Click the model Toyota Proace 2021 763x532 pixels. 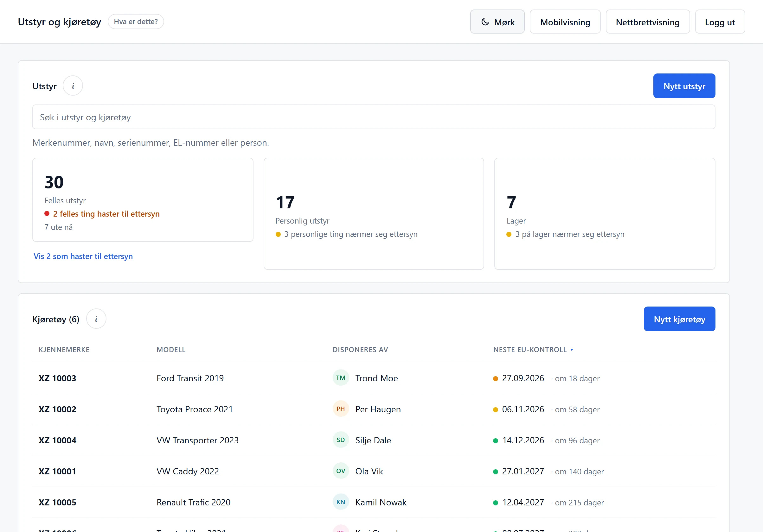click(195, 409)
